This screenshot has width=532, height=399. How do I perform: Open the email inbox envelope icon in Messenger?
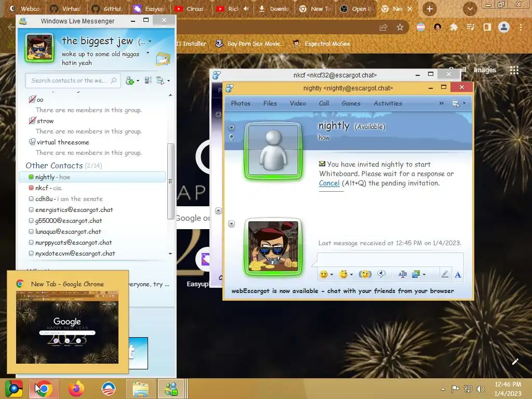coord(163,59)
